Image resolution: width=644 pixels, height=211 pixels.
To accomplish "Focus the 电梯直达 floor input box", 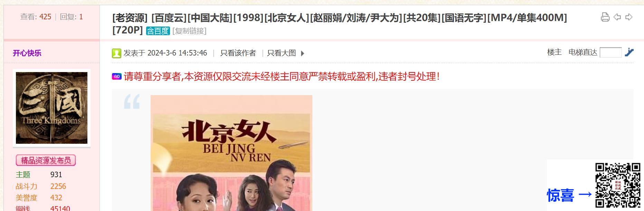I will 610,52.
